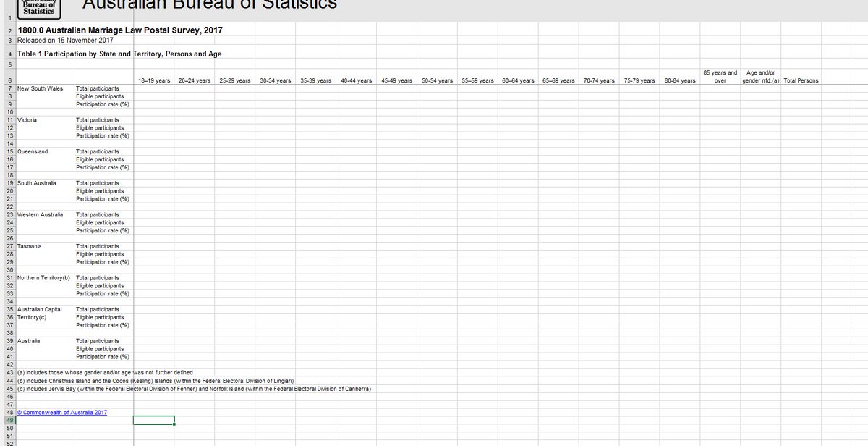868x446 pixels.
Task: Click the '60–64 years' heading cell
Action: pos(519,80)
